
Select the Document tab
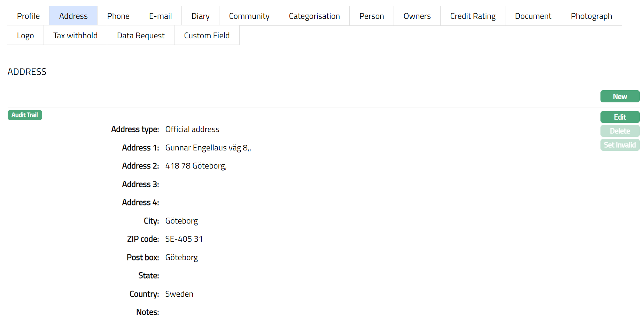[x=533, y=16]
